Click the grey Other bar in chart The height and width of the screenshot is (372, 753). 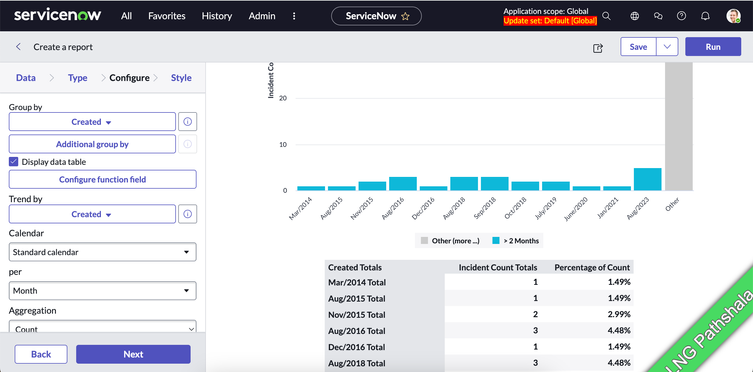679,126
